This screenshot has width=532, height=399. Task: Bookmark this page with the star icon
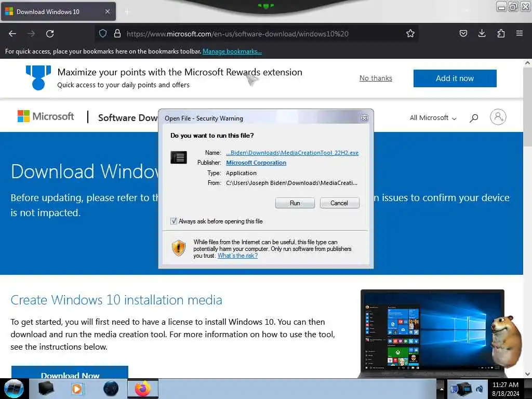coord(410,33)
